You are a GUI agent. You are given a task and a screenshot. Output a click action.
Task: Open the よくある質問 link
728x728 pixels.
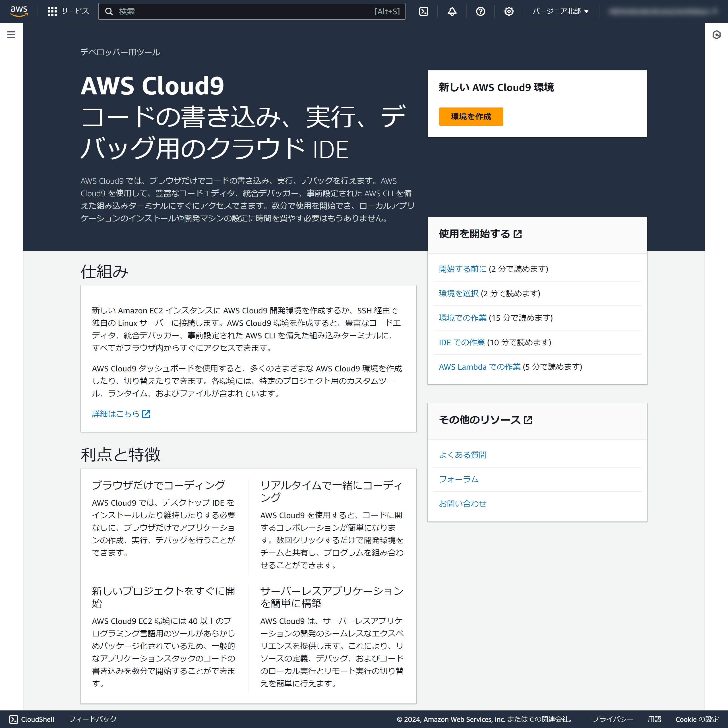(x=462, y=455)
